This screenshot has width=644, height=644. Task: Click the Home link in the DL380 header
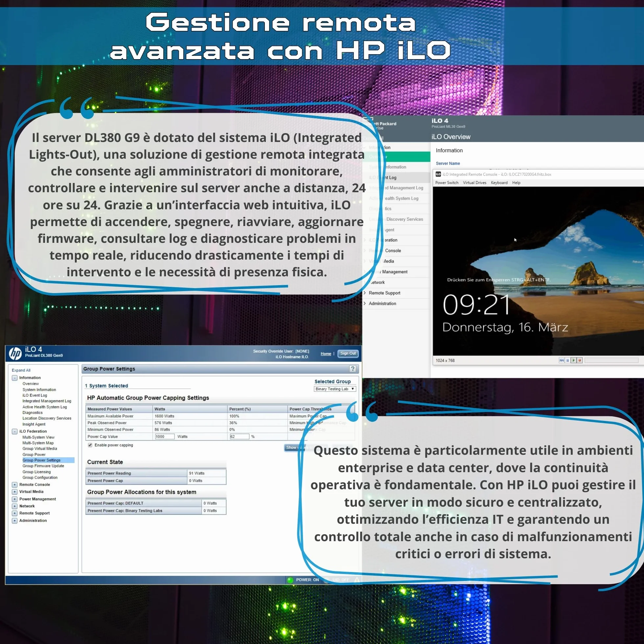click(x=326, y=354)
